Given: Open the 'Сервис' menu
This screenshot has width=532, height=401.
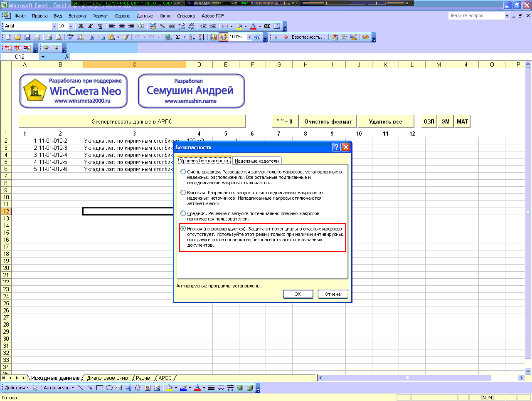Looking at the screenshot, I should click(x=122, y=16).
